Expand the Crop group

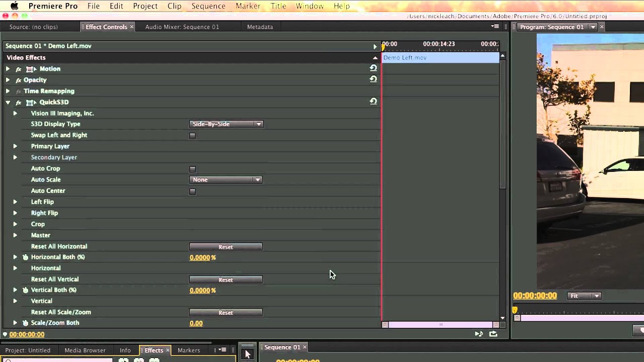click(x=15, y=224)
